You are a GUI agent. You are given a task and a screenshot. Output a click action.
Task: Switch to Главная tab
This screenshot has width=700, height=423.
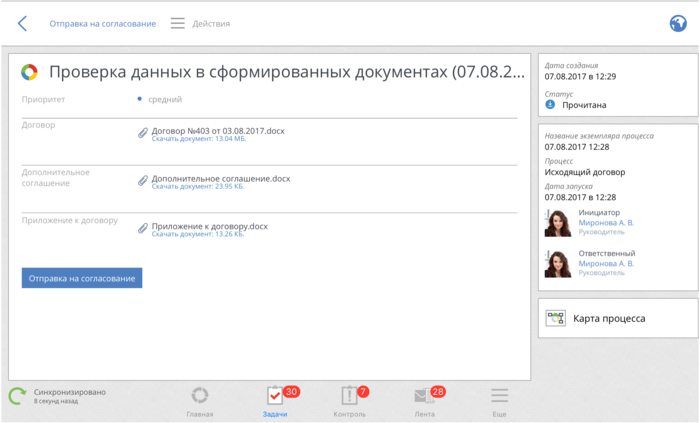coord(200,398)
